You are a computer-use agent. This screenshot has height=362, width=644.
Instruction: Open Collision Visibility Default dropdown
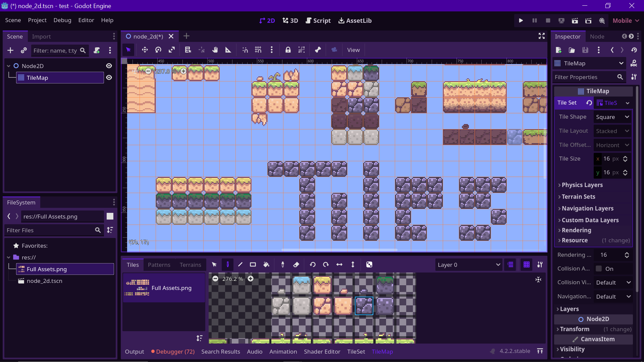coord(613,283)
